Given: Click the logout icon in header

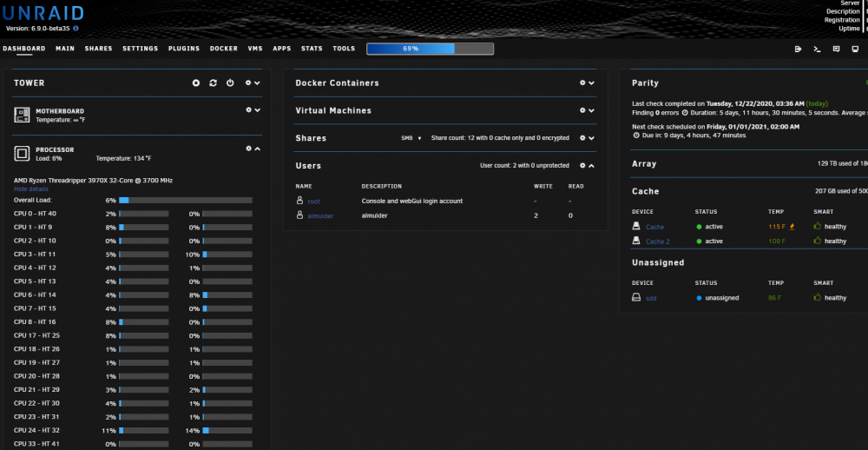Looking at the screenshot, I should click(798, 49).
